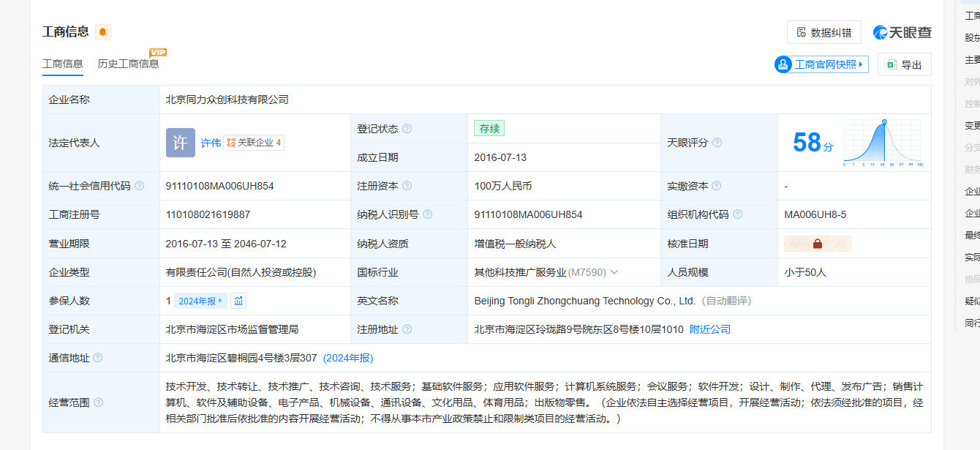The height and width of the screenshot is (450, 980).
Task: Click the chart icon beside 2024年报
Action: click(x=239, y=301)
